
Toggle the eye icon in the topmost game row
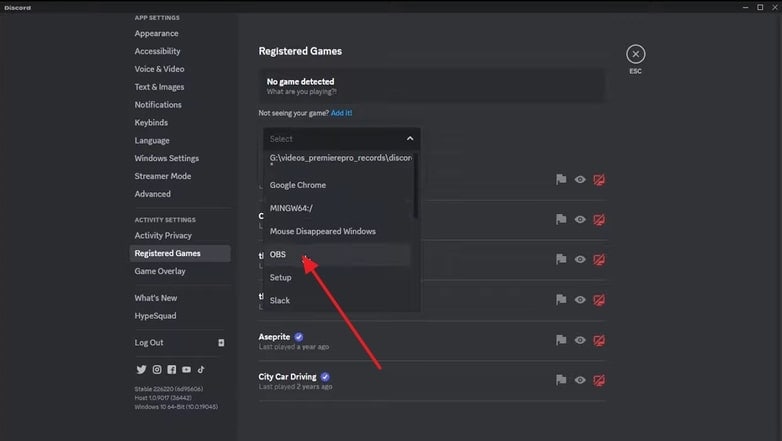point(580,180)
